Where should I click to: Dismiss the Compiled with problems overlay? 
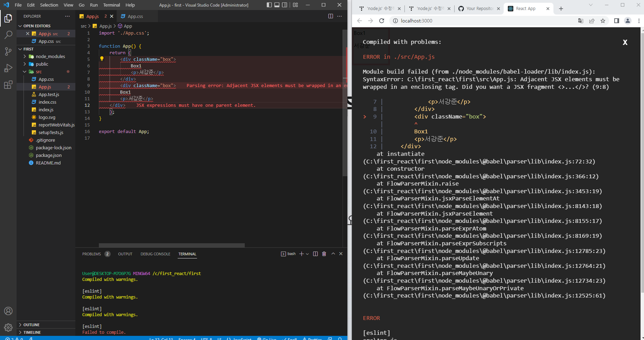click(625, 42)
